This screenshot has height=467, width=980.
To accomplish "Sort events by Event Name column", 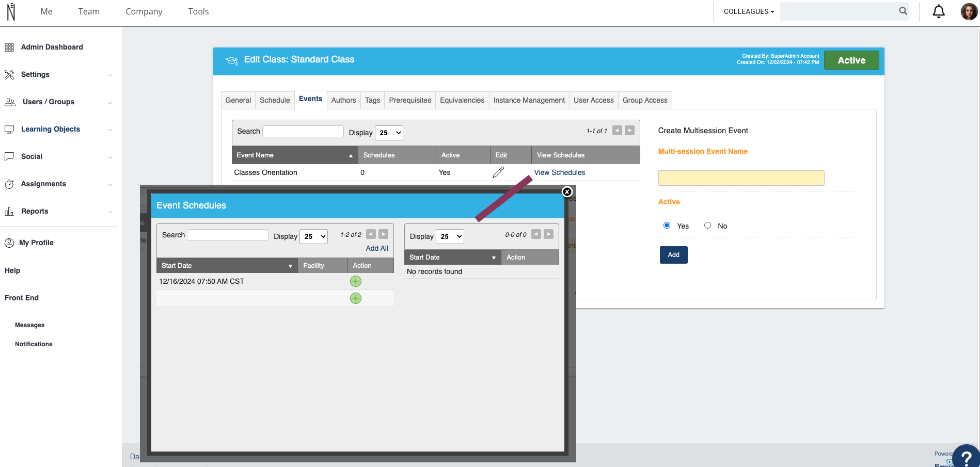I will pos(295,155).
